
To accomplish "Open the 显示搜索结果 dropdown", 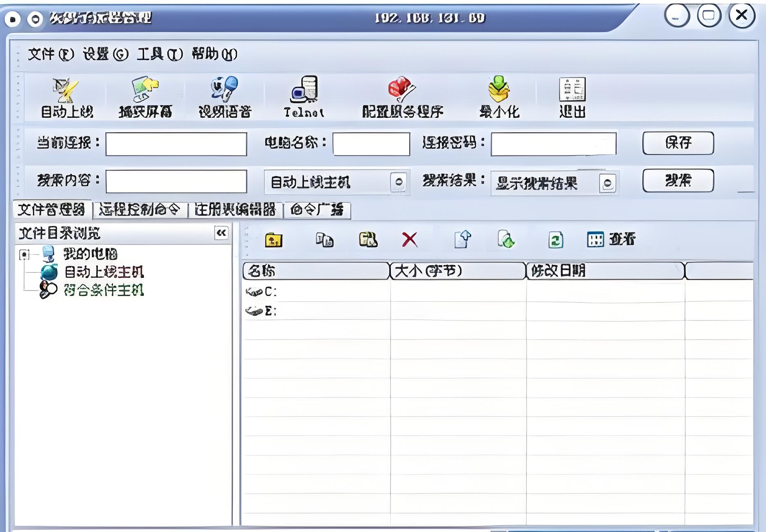I will pyautogui.click(x=608, y=183).
